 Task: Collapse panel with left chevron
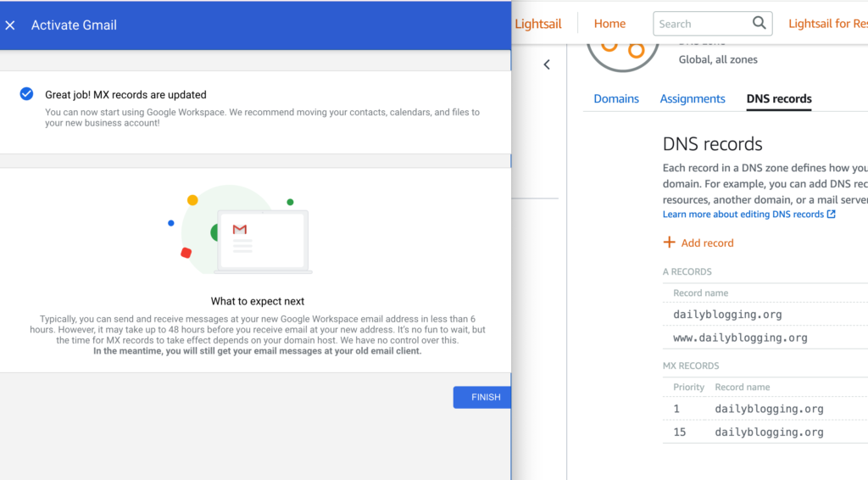pos(547,64)
